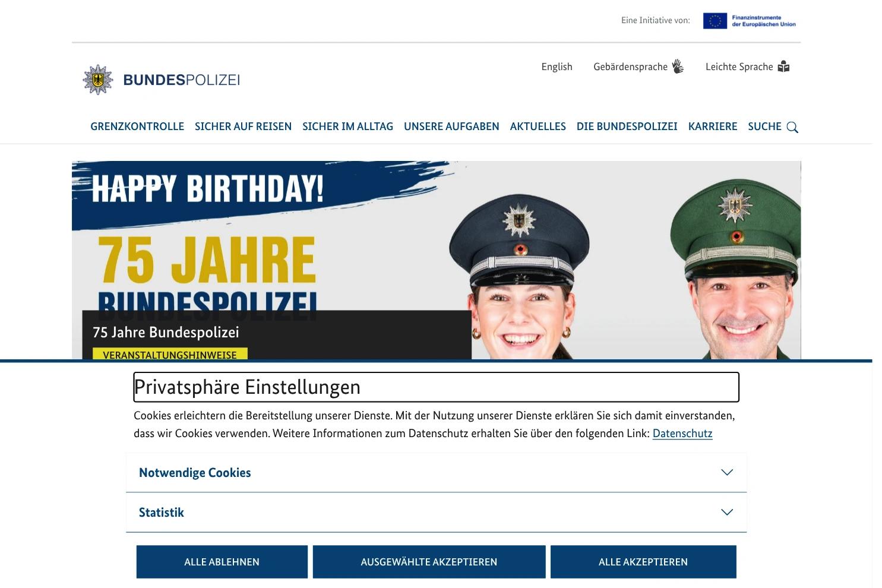882x588 pixels.
Task: Click Ausgewählte Akzeptieren button
Action: (x=429, y=562)
